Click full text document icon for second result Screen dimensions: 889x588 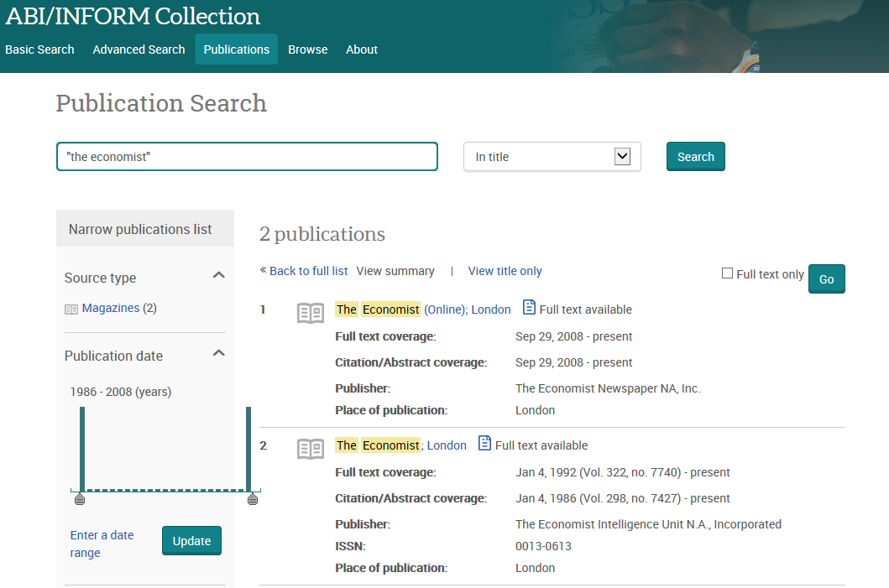point(484,444)
